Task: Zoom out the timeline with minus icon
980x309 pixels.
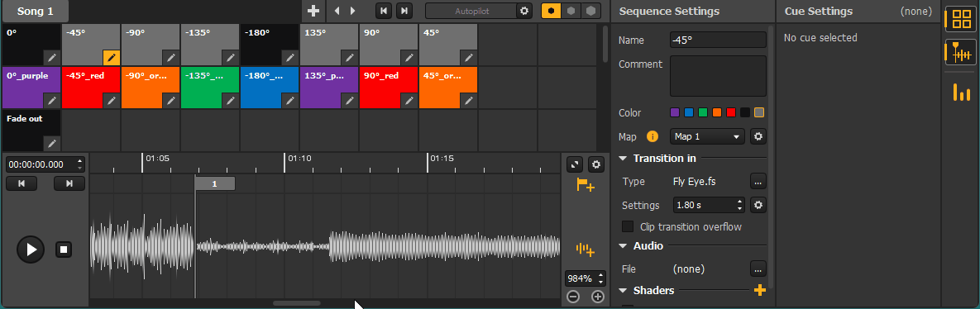Action: pyautogui.click(x=573, y=297)
